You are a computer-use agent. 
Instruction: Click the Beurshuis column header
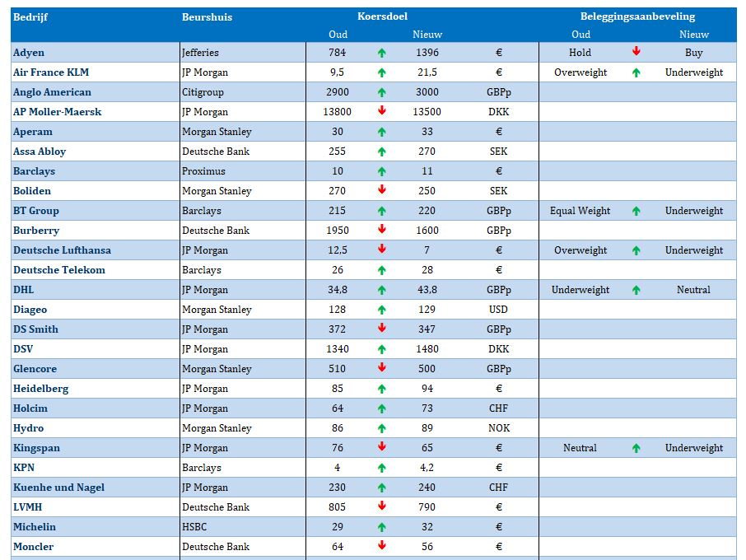207,17
